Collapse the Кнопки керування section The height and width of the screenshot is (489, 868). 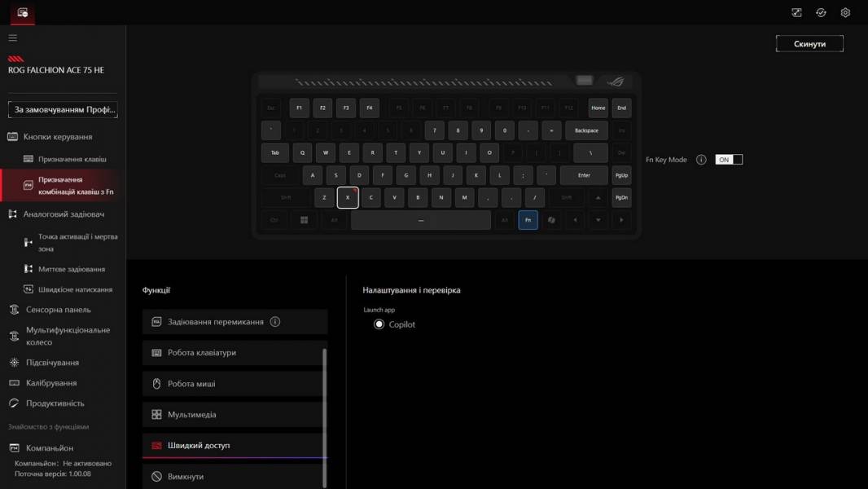tap(57, 137)
